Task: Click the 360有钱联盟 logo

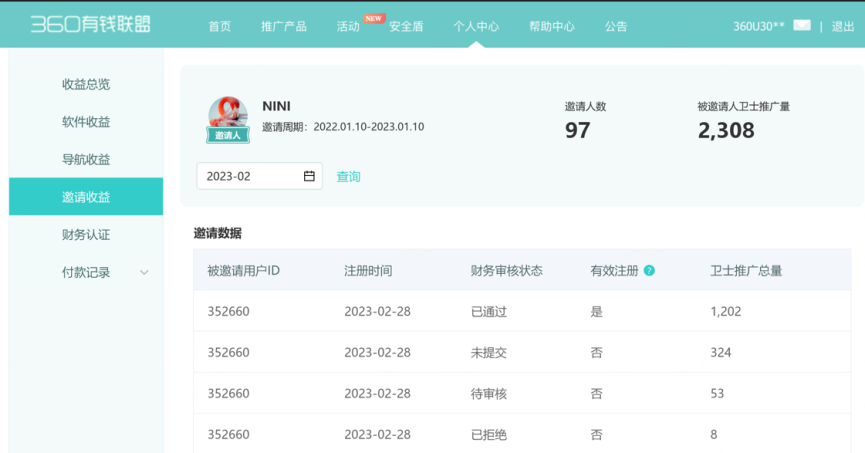Action: click(90, 25)
